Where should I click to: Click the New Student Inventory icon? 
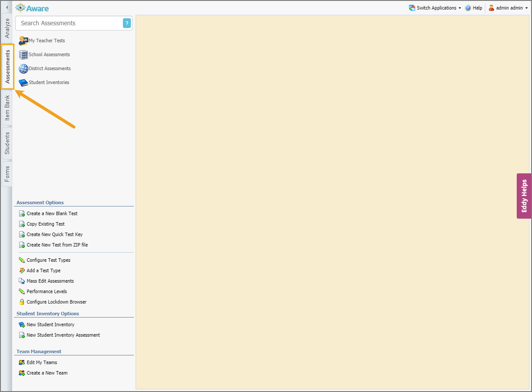[22, 324]
